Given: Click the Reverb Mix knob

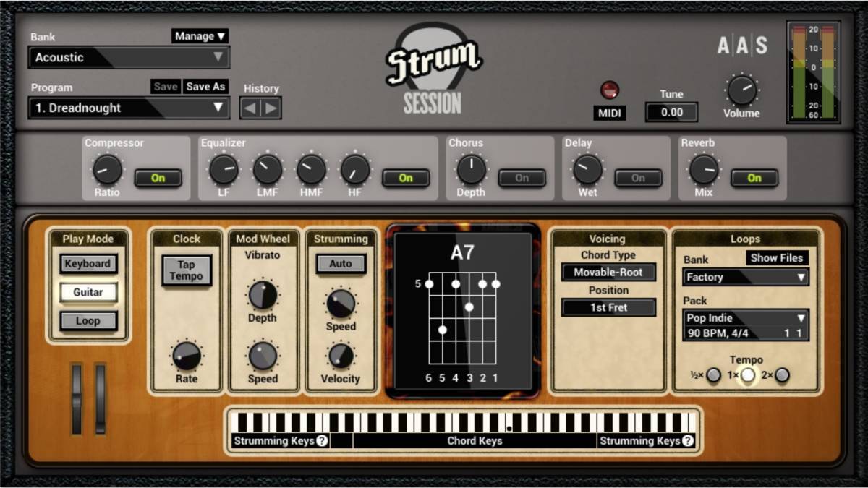Looking at the screenshot, I should 703,170.
